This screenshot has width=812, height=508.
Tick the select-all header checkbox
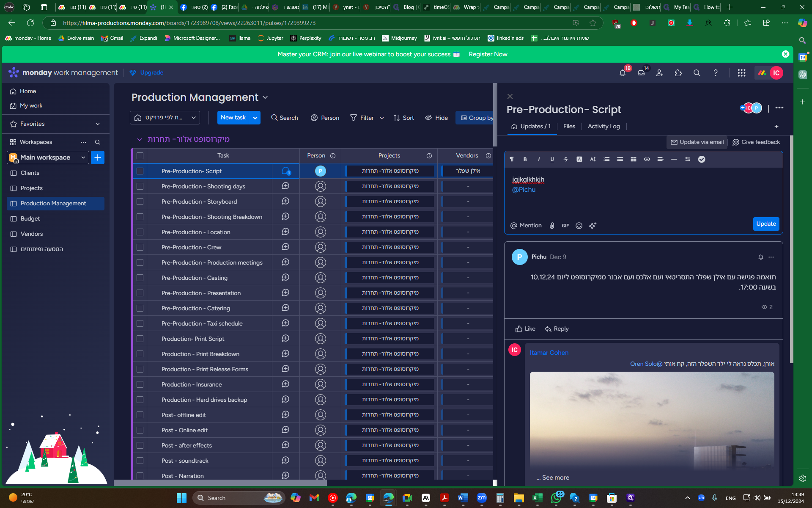(140, 156)
